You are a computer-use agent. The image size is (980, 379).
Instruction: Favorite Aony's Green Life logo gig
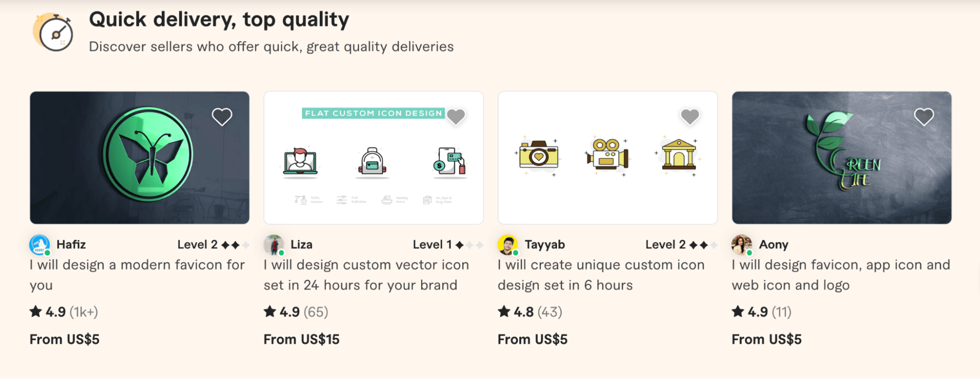pos(924,117)
